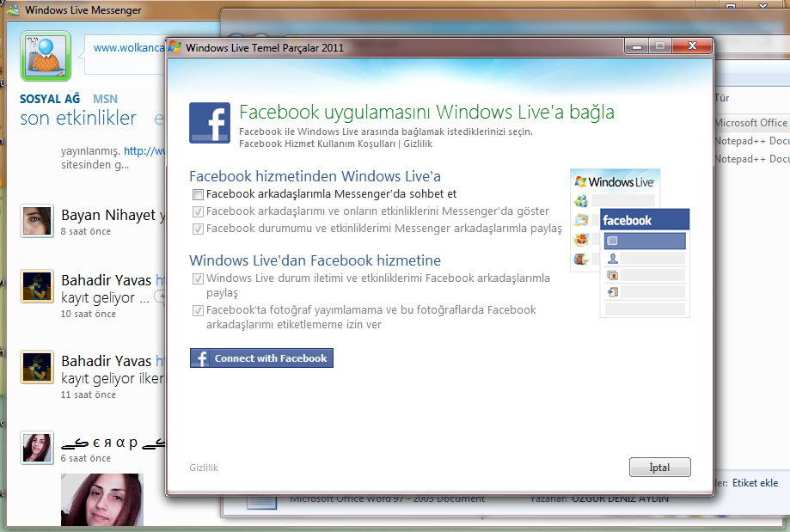
Task: Switch to the MSN tab
Action: (x=106, y=100)
